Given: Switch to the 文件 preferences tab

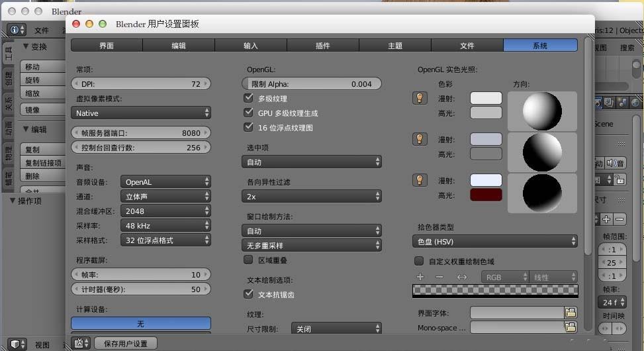Looking at the screenshot, I should point(467,45).
